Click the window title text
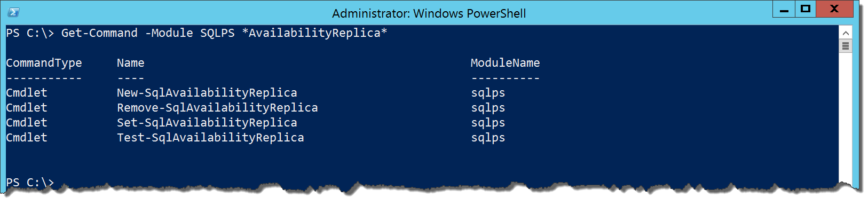Image resolution: width=868 pixels, height=205 pixels. tap(429, 13)
